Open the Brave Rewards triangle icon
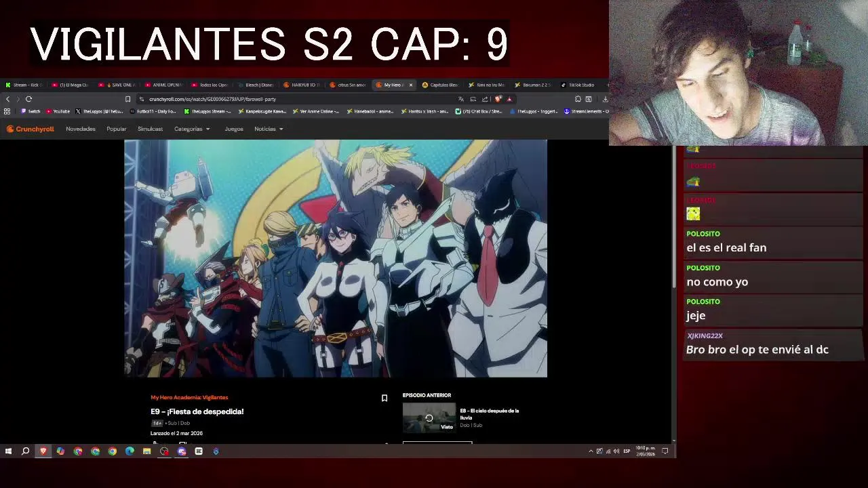 click(x=509, y=100)
